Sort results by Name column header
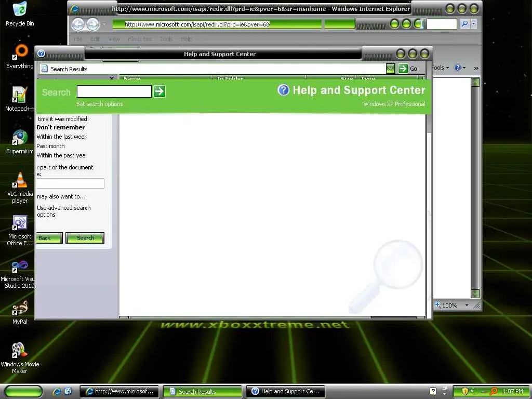This screenshot has width=532, height=399. pyautogui.click(x=166, y=78)
